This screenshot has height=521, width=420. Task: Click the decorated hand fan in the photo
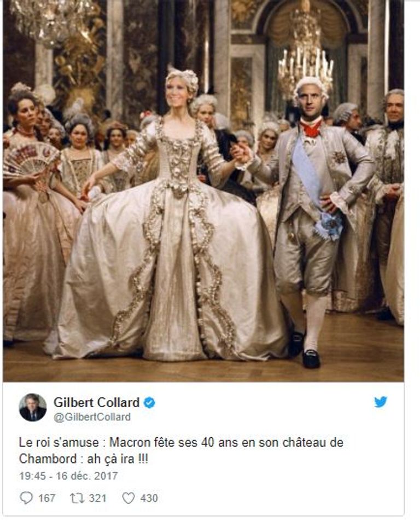coord(31,159)
